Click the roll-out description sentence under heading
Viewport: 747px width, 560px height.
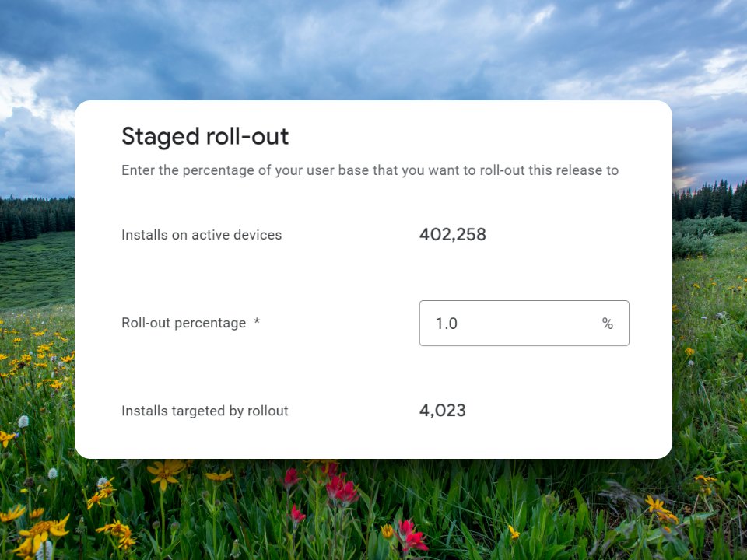coord(370,170)
